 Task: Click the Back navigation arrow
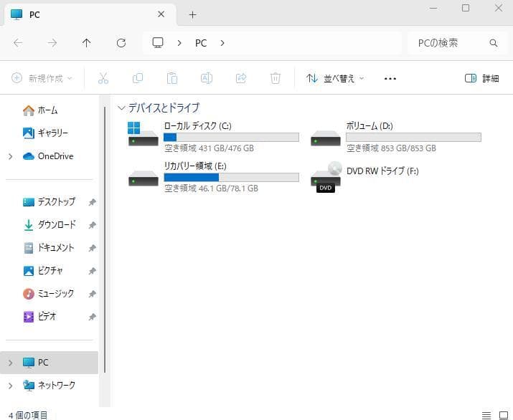tap(18, 42)
